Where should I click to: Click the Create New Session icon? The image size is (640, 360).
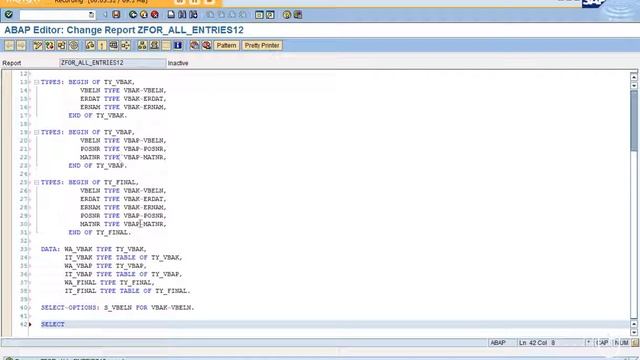(x=259, y=15)
